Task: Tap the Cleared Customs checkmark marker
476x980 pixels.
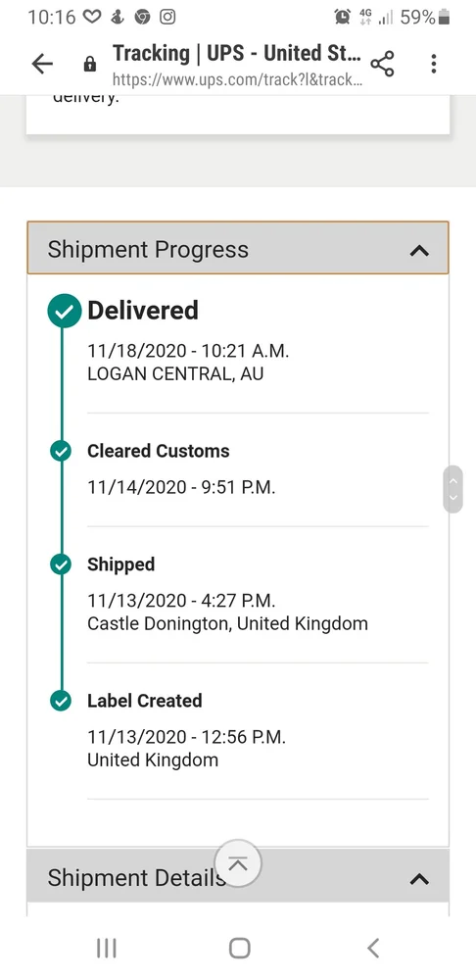Action: (61, 451)
